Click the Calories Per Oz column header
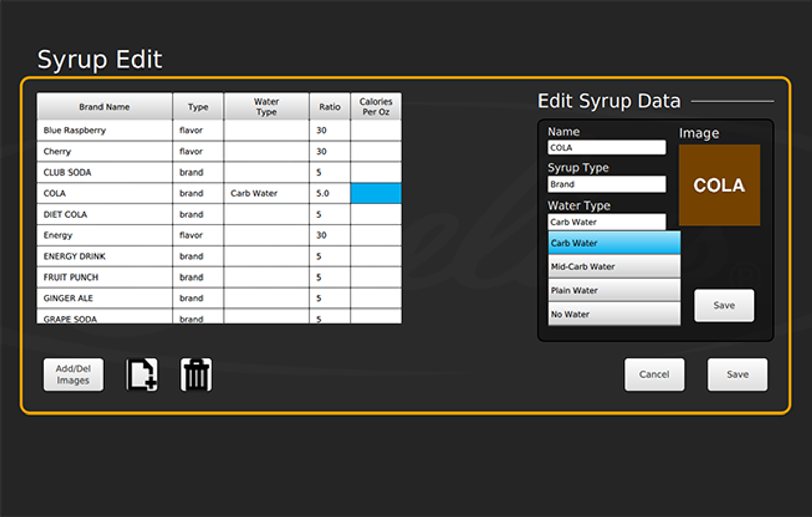812x517 pixels. point(376,107)
